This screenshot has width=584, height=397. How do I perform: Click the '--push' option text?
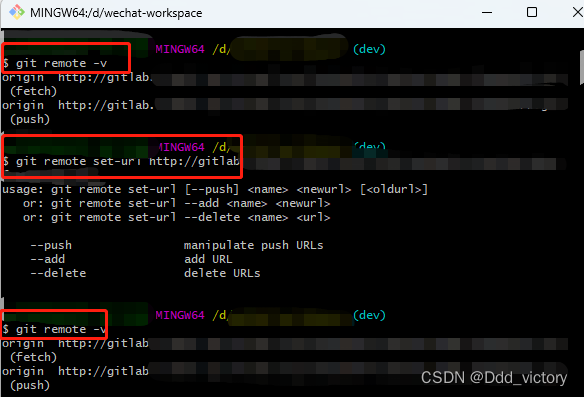tap(51, 245)
